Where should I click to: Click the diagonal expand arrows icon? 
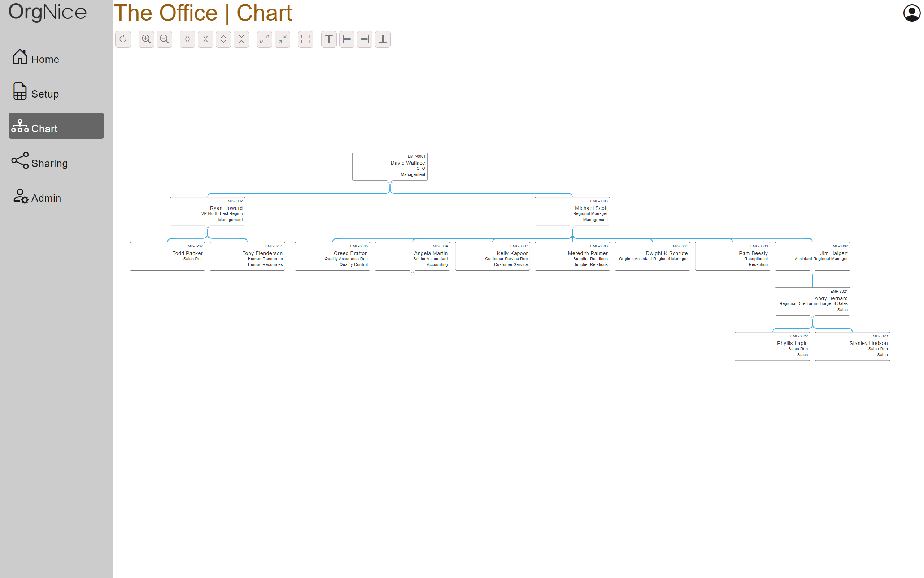(x=265, y=39)
